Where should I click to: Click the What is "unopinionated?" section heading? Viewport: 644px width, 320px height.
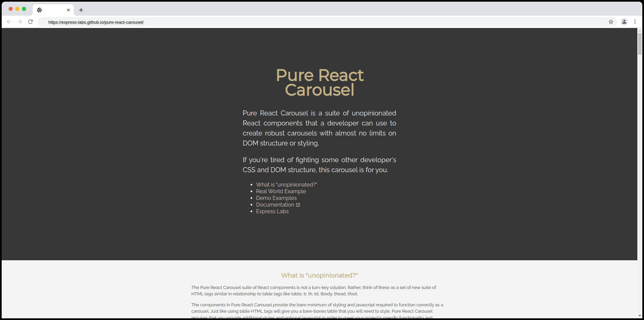[x=319, y=275]
